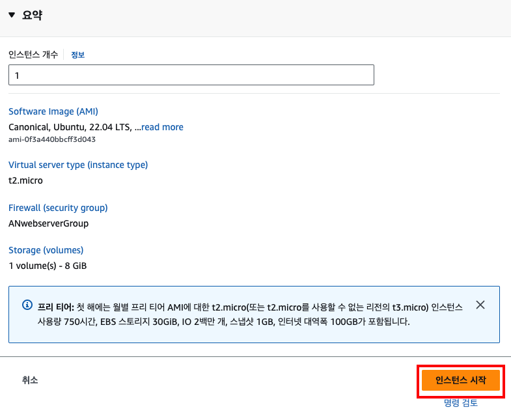Cancel with the 취소 button
The image size is (511, 420).
tap(30, 380)
